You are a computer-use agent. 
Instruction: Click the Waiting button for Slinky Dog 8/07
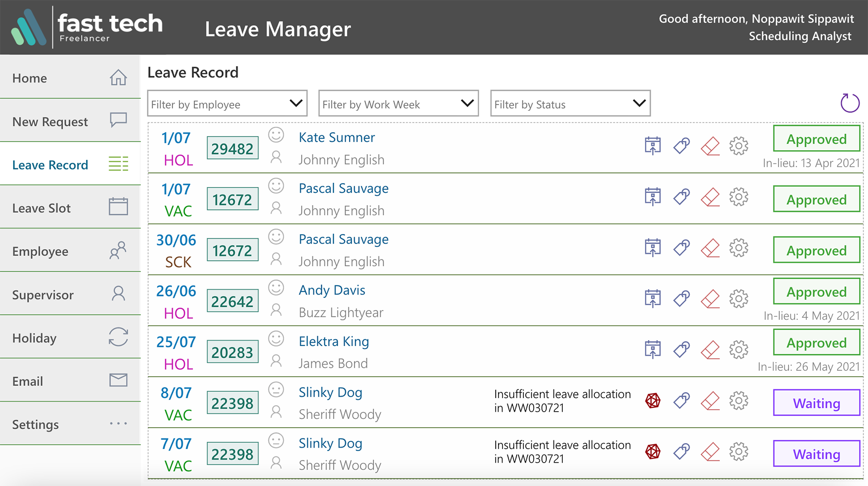tap(816, 403)
